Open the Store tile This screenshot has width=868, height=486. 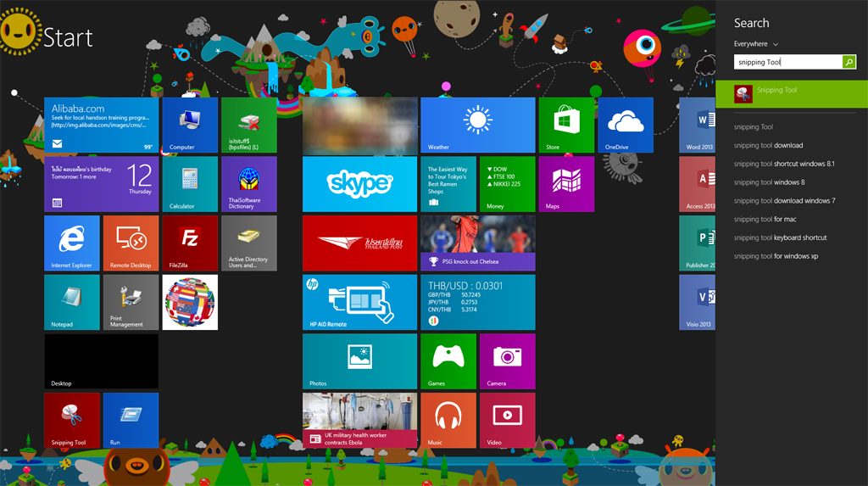point(566,126)
